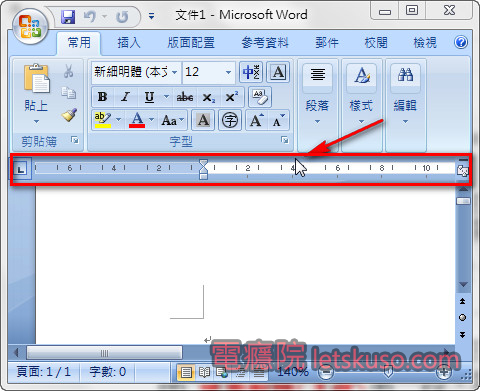
Task: Click the indent marker on ruler
Action: coord(203,169)
